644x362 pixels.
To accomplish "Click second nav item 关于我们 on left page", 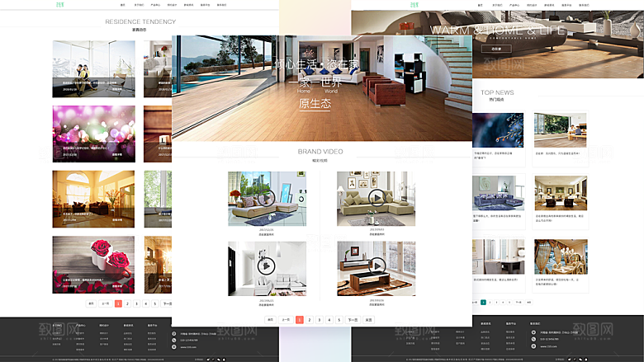I will 139,5.
